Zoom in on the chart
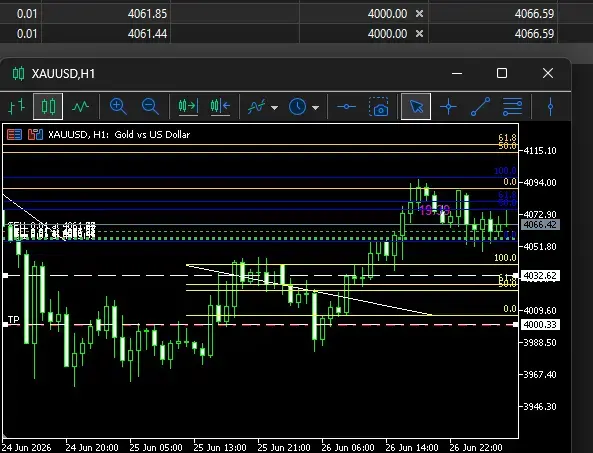Image resolution: width=593 pixels, height=453 pixels. click(x=118, y=107)
